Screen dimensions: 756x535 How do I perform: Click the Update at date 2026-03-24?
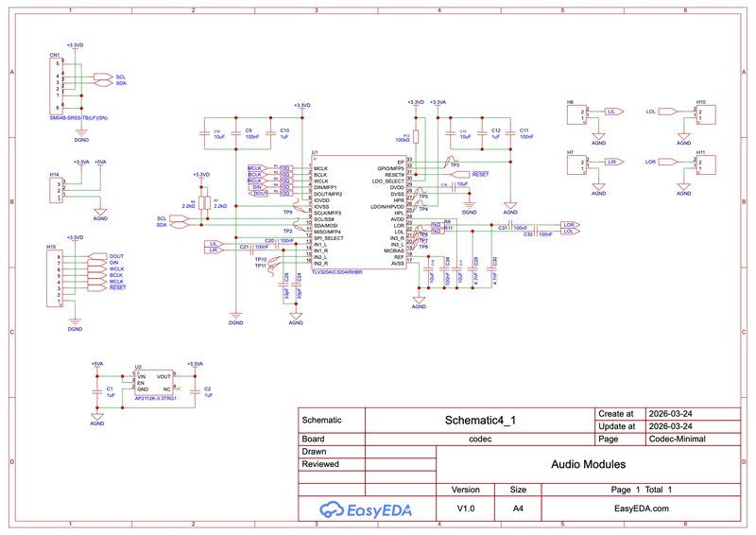[x=670, y=426]
